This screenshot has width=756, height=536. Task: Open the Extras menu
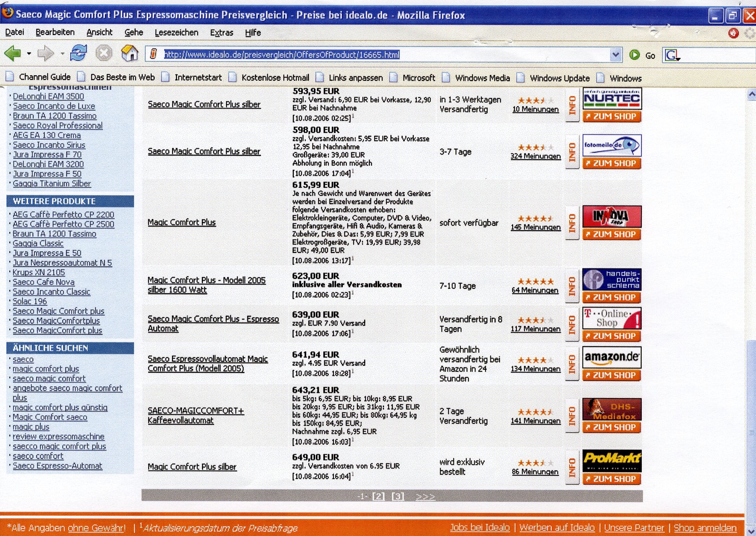(x=221, y=33)
